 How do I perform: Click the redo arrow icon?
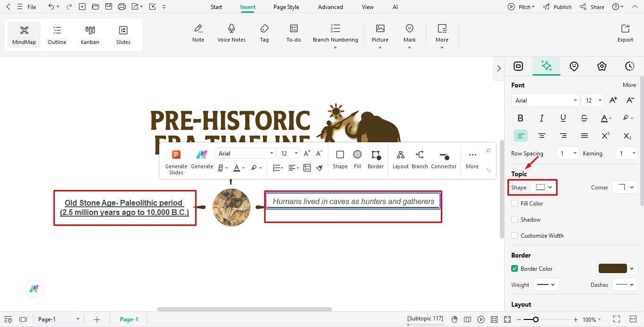coord(69,7)
